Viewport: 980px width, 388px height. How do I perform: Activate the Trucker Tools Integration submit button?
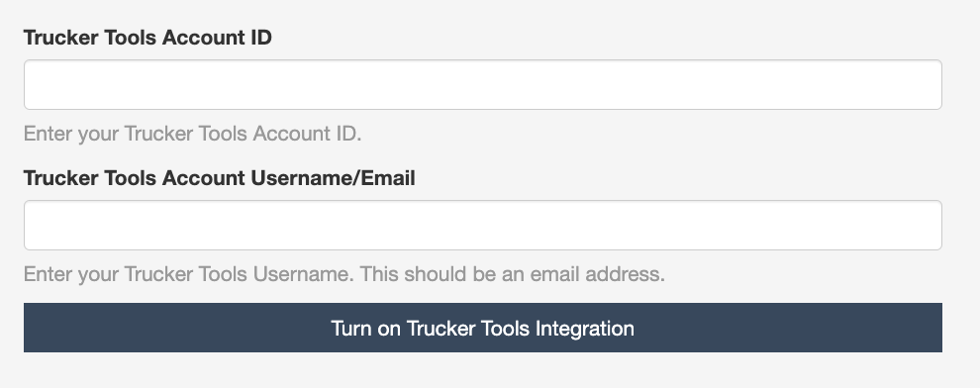[482, 328]
